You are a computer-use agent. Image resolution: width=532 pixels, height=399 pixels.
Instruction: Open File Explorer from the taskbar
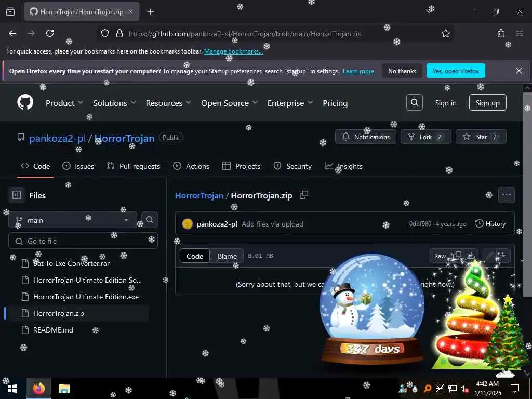pyautogui.click(x=64, y=389)
